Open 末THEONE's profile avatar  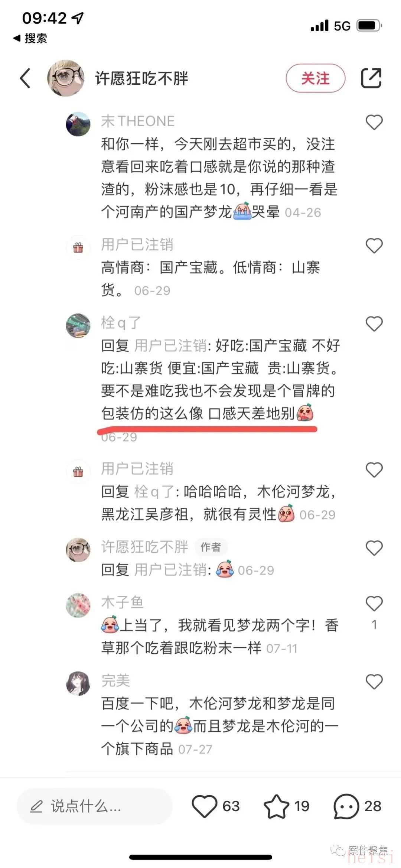pyautogui.click(x=78, y=124)
